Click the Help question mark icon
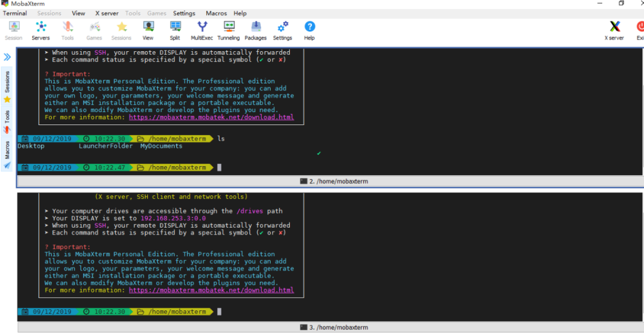The image size is (644, 333). click(309, 31)
